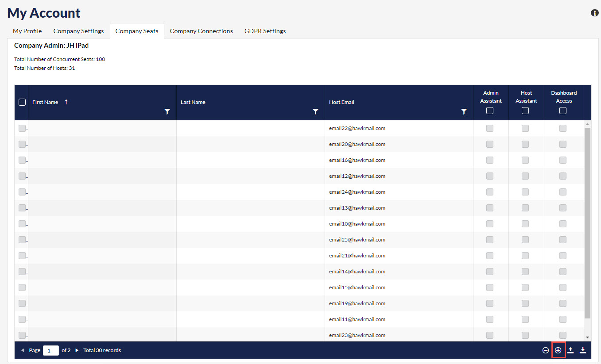601x364 pixels.
Task: Open the Last Name column filter
Action: [315, 112]
